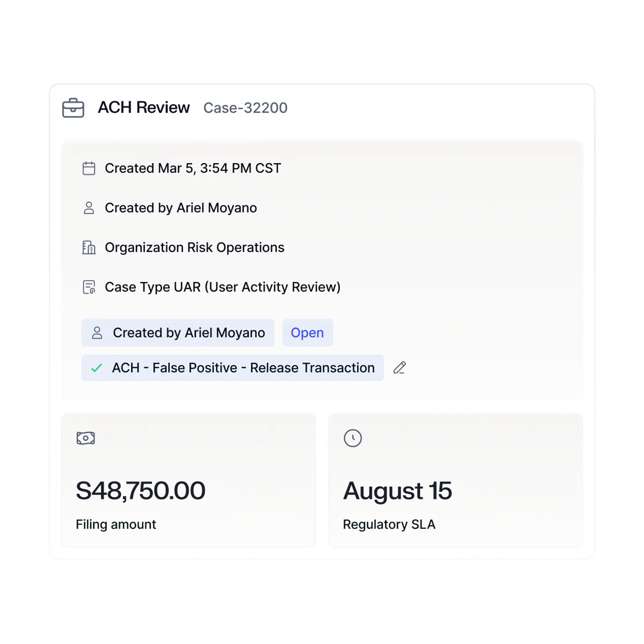This screenshot has height=644, width=644.
Task: Click the building icon next to Organization
Action: tap(89, 247)
